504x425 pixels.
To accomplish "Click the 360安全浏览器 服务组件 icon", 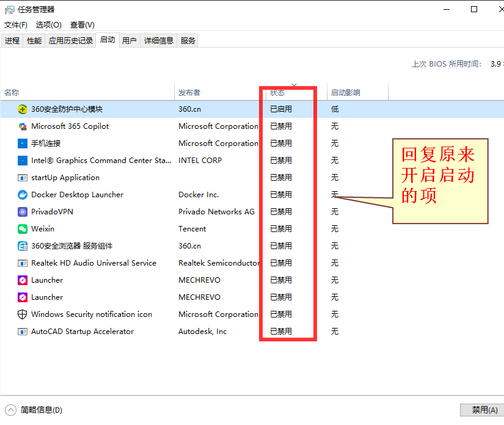I will (x=22, y=246).
